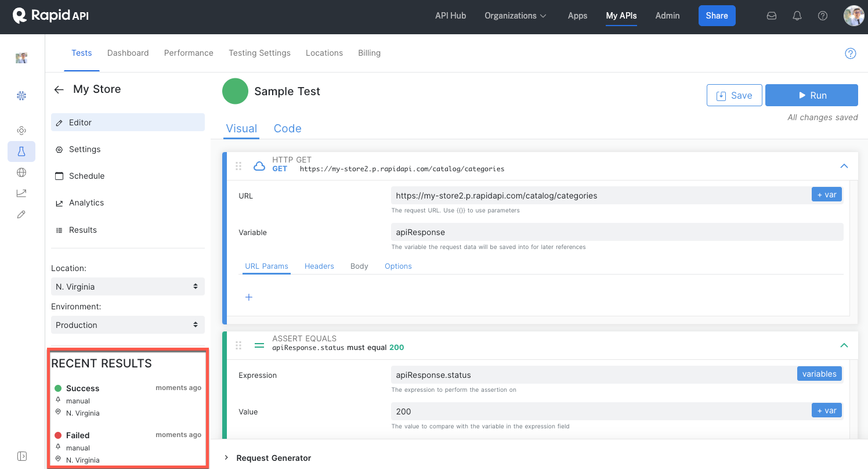Open the sidebar analytics chart icon

[21, 193]
